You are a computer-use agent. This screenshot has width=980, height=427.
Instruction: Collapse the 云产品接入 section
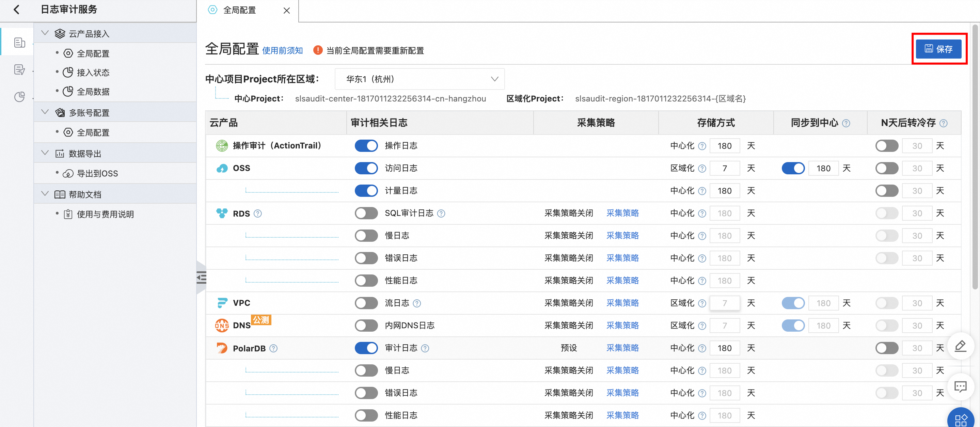(45, 33)
